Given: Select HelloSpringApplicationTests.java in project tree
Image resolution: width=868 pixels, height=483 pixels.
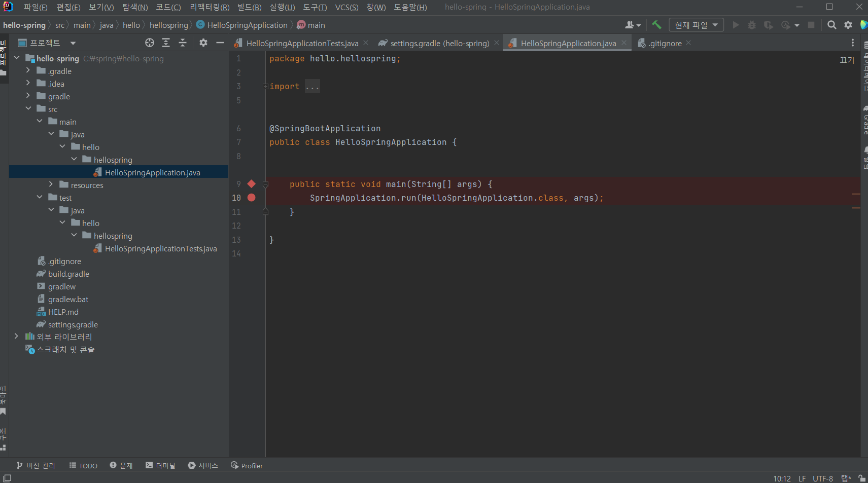Looking at the screenshot, I should (161, 248).
